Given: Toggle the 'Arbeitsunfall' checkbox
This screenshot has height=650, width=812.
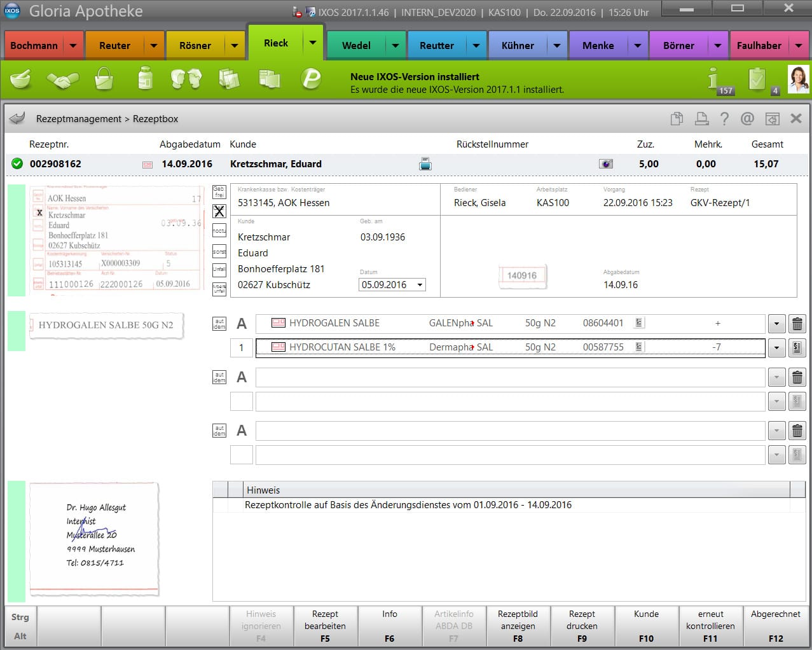Looking at the screenshot, I should pos(219,289).
